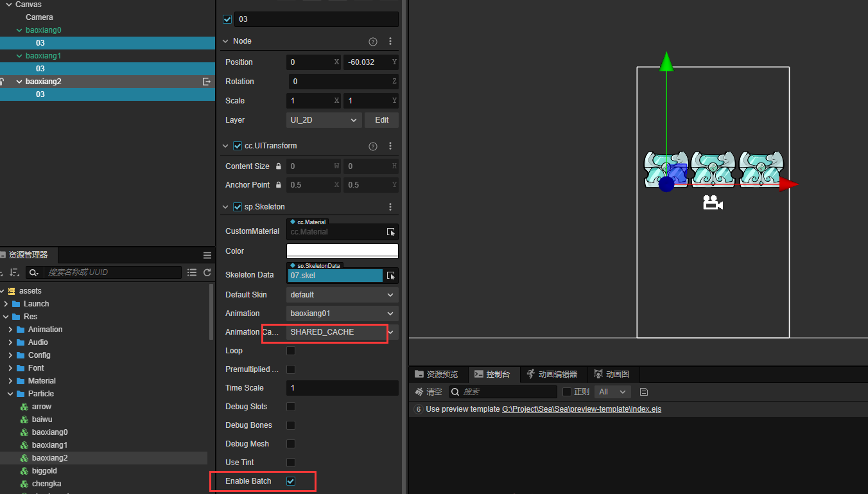The width and height of the screenshot is (868, 494).
Task: Click the console search magnifier icon
Action: (x=455, y=392)
